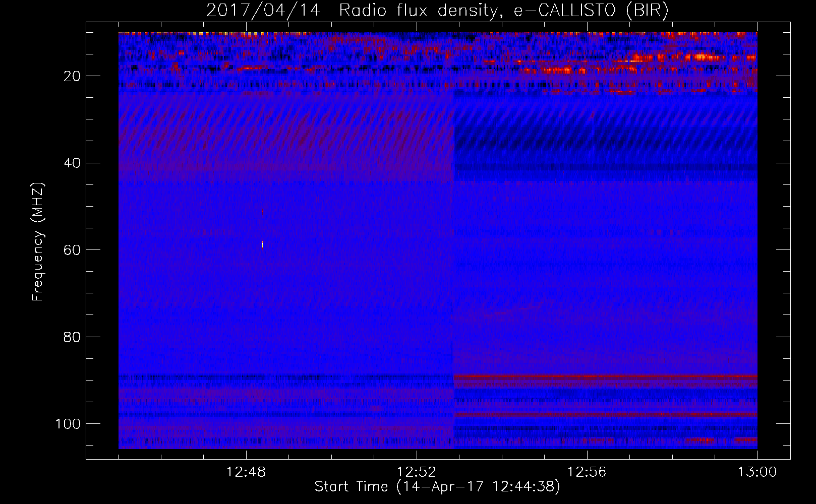Click the '12:52' time tick label
The width and height of the screenshot is (816, 504).
(417, 472)
